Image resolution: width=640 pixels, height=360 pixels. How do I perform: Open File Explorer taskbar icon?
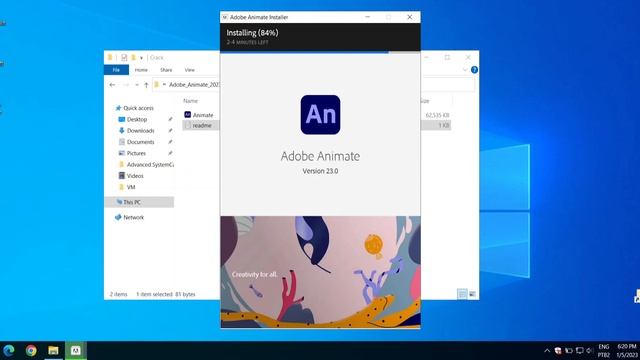pyautogui.click(x=53, y=350)
